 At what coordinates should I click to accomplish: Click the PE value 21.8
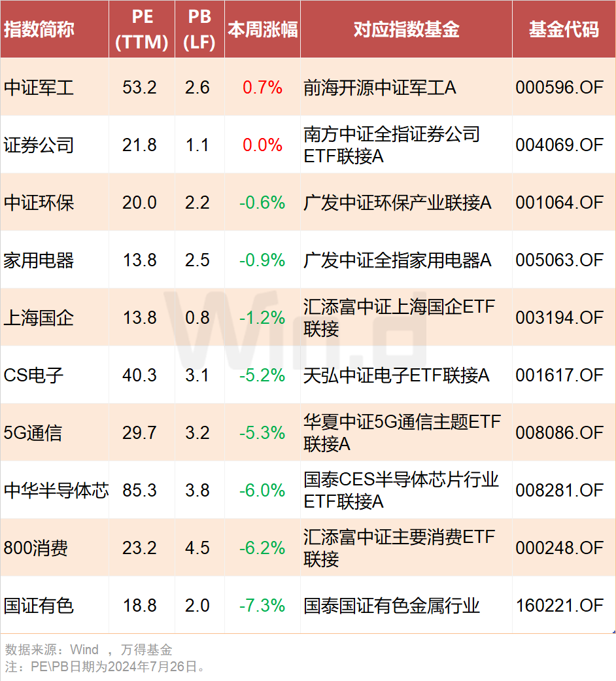click(x=139, y=145)
